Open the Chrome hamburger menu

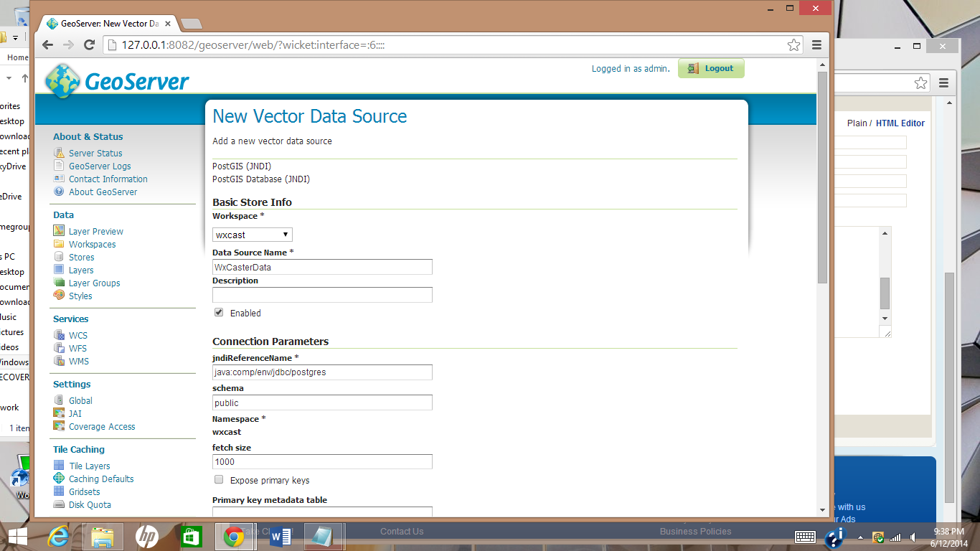click(816, 44)
